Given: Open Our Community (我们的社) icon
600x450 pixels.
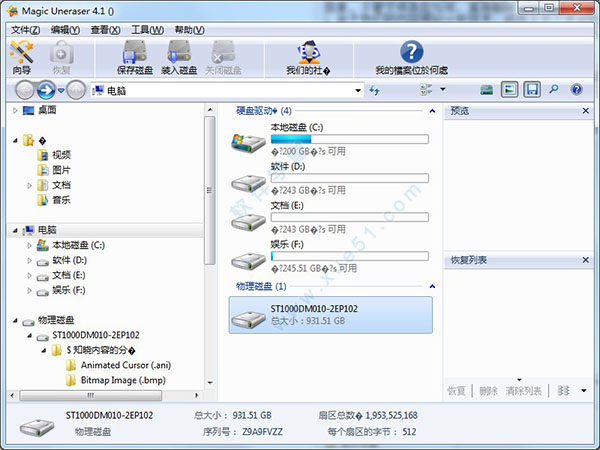Looking at the screenshot, I should 308,57.
